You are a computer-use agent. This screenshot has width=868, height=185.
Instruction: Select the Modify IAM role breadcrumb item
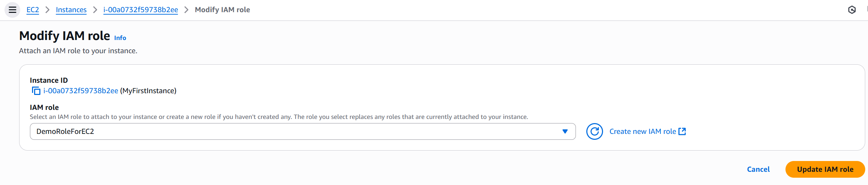pyautogui.click(x=222, y=10)
